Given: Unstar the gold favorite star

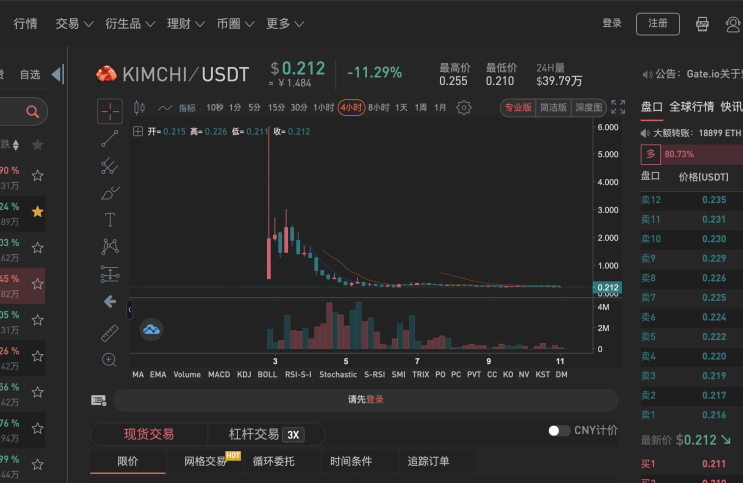Looking at the screenshot, I should (37, 212).
